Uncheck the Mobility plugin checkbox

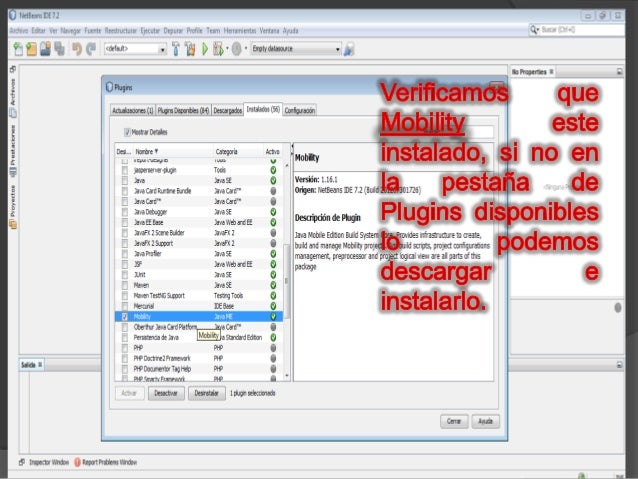point(125,316)
